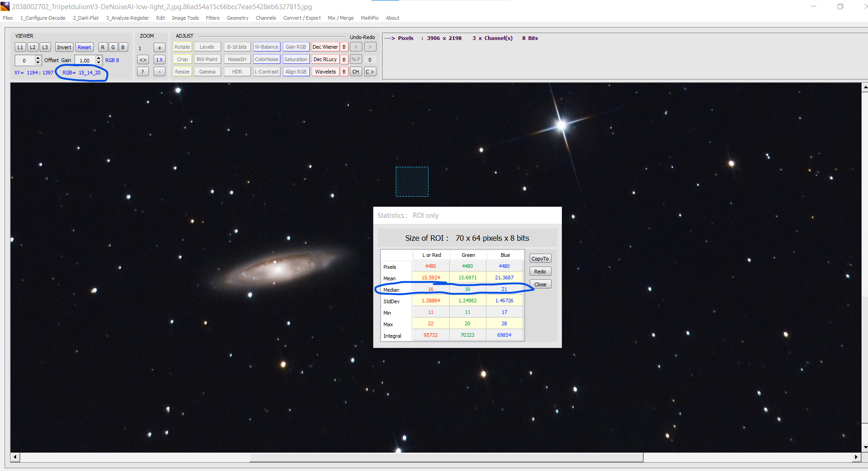Undo with the < arrow button
Image resolution: width=868 pixels, height=471 pixels.
(356, 47)
